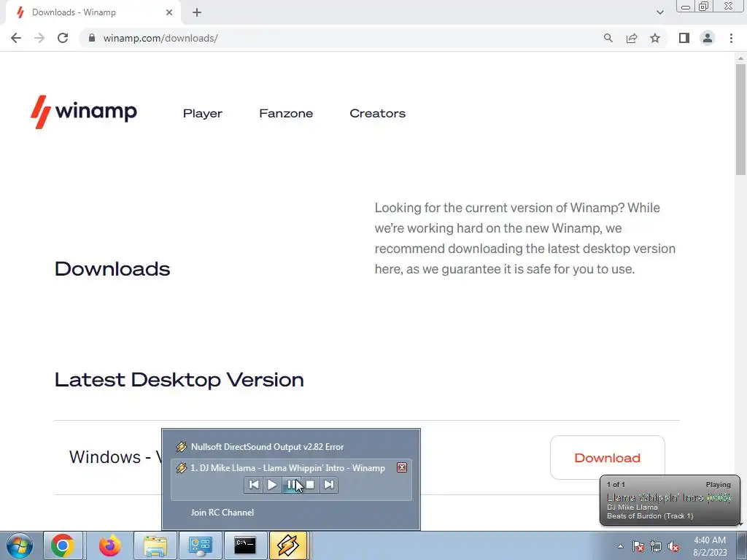Image resolution: width=747 pixels, height=560 pixels.
Task: Click the Winamp now-playing notification popup
Action: 670,500
